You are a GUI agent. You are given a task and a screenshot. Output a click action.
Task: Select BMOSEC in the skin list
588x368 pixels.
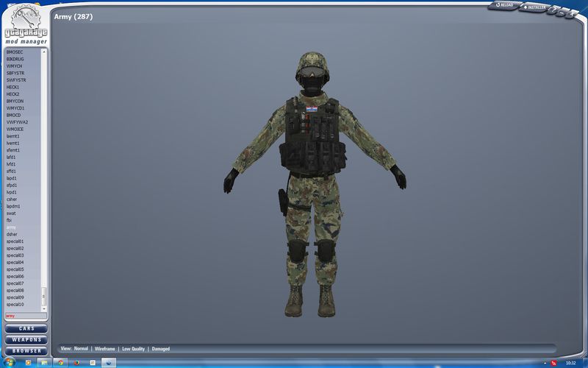click(x=15, y=52)
